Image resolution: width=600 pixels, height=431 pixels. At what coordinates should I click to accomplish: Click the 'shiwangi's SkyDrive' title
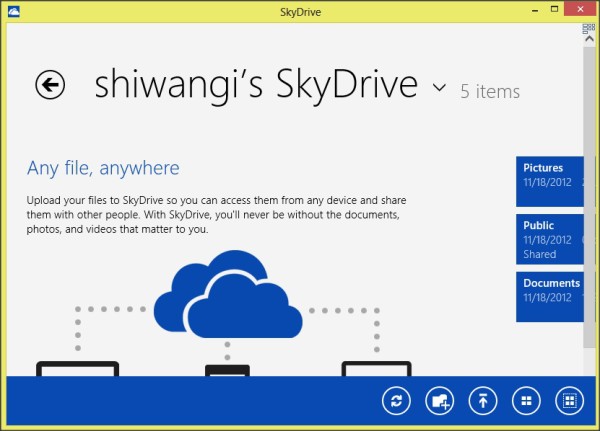click(x=256, y=85)
